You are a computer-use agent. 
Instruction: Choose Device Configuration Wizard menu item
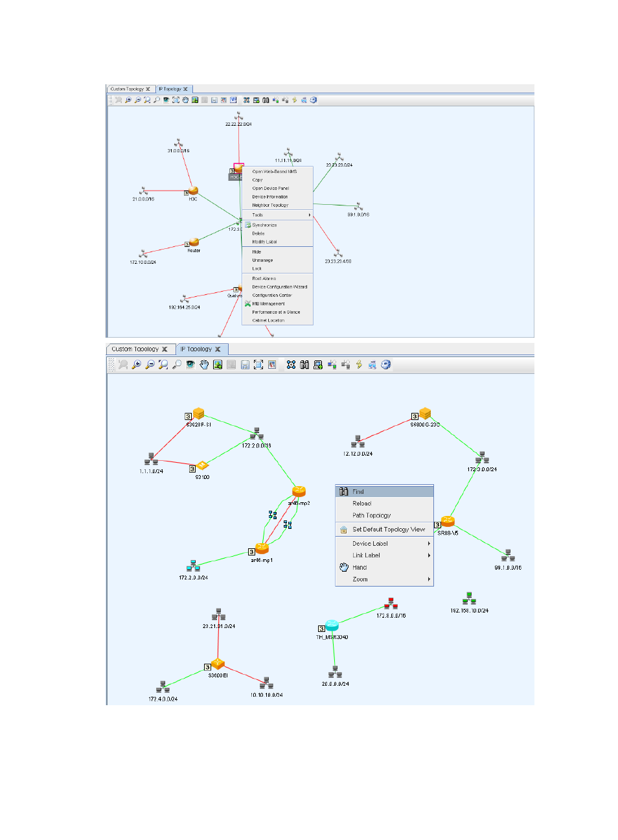(278, 287)
